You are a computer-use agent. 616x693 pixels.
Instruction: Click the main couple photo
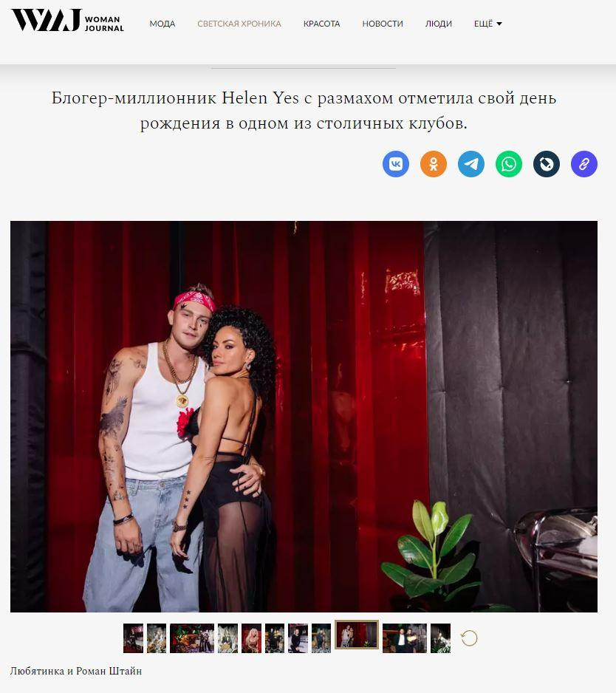click(304, 417)
